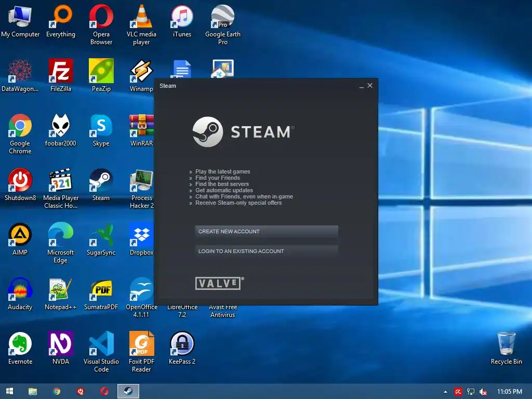Select the AIMP desktop icon
Image resolution: width=532 pixels, height=399 pixels.
20,240
